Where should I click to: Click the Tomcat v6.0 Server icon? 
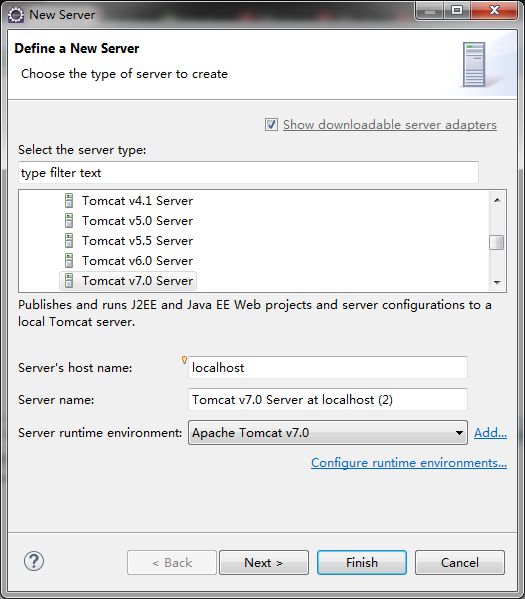69,261
